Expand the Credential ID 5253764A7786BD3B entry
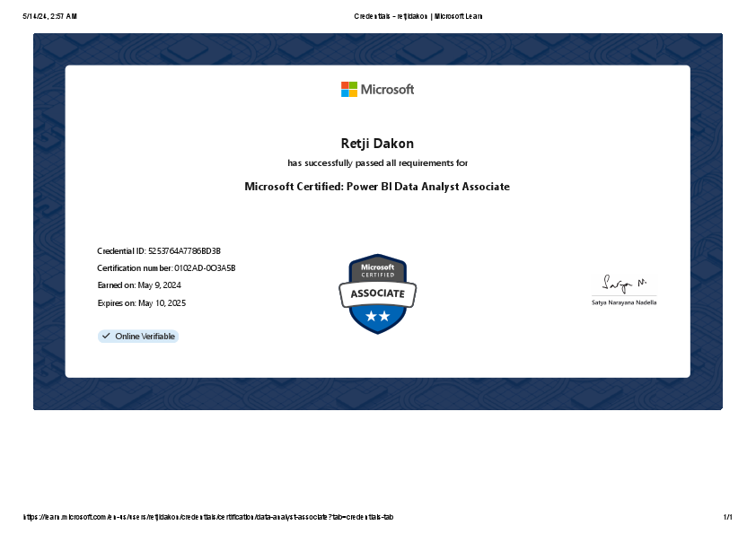The width and height of the screenshot is (756, 534). pyautogui.click(x=157, y=251)
